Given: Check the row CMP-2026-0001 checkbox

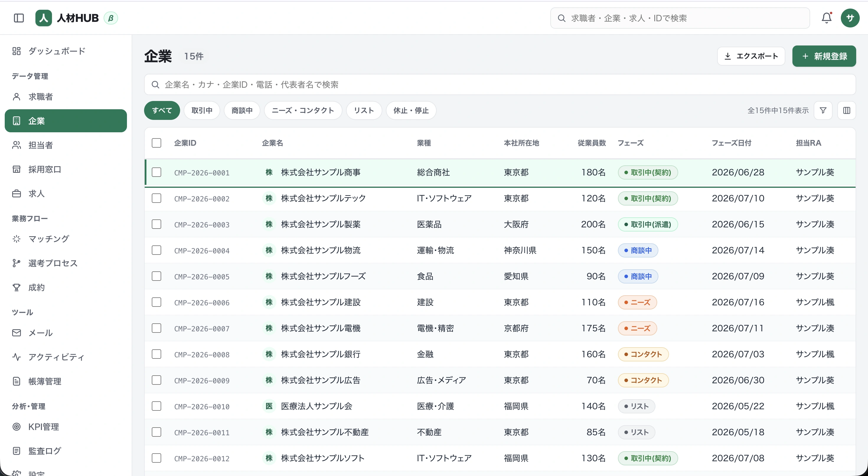Looking at the screenshot, I should click(156, 172).
